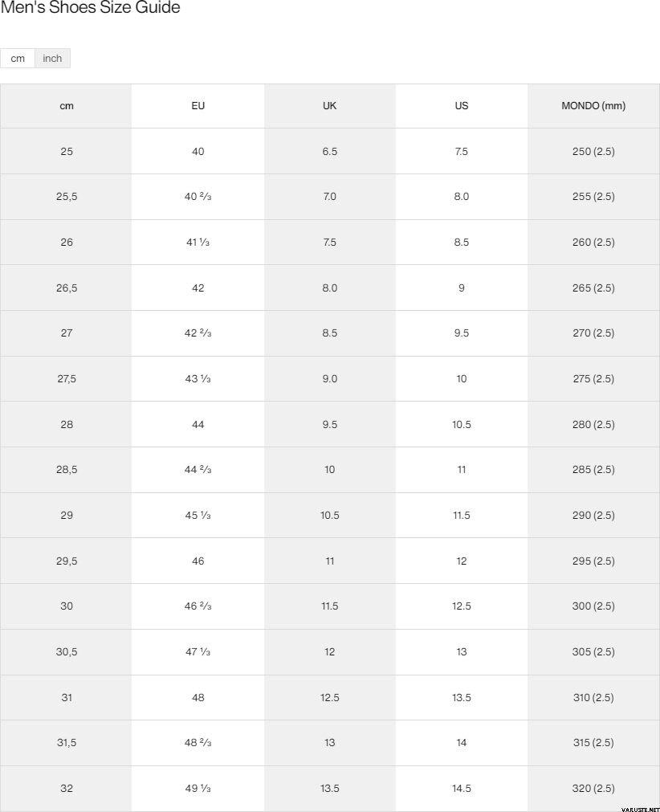
Task: Select the 320 (2.5) MONDO cell
Action: click(593, 788)
